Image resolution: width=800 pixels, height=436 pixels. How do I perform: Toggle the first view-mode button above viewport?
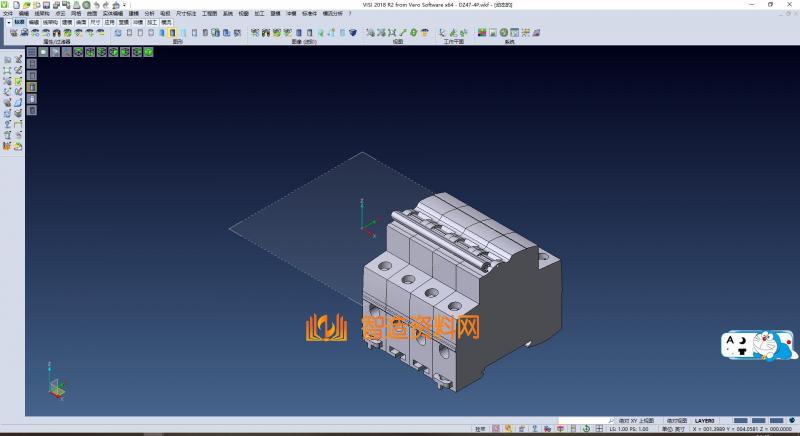point(31,52)
